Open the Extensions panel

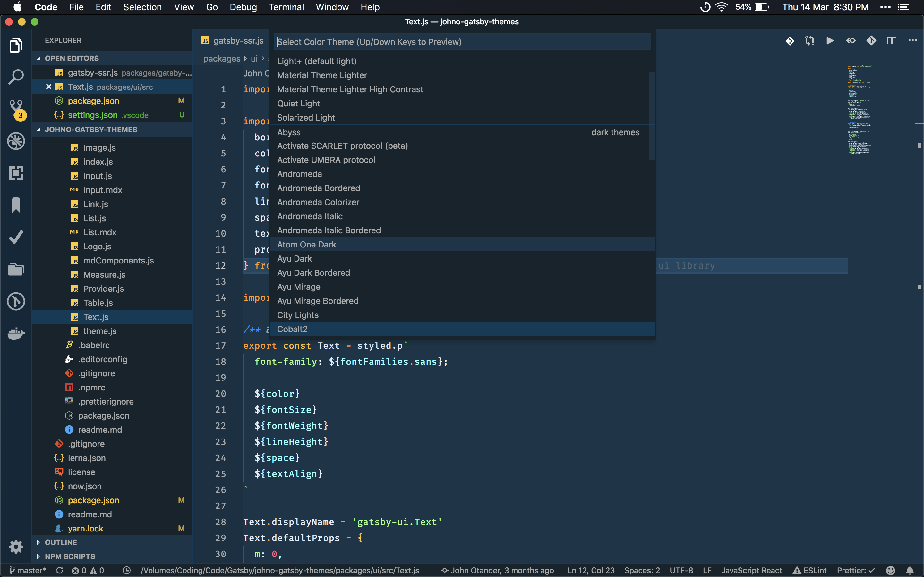pyautogui.click(x=16, y=173)
